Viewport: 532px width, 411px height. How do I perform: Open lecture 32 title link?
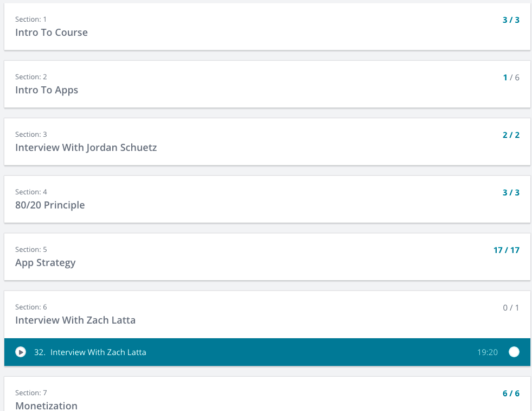point(98,352)
